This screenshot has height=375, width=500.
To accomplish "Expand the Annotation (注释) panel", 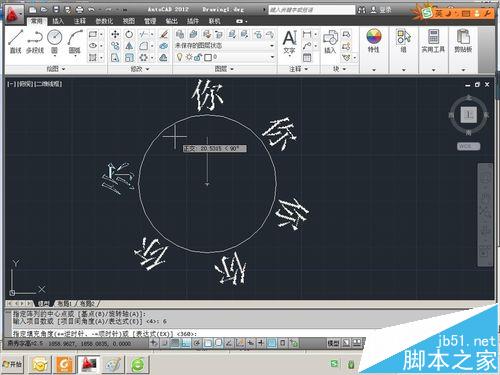I will tap(298, 69).
